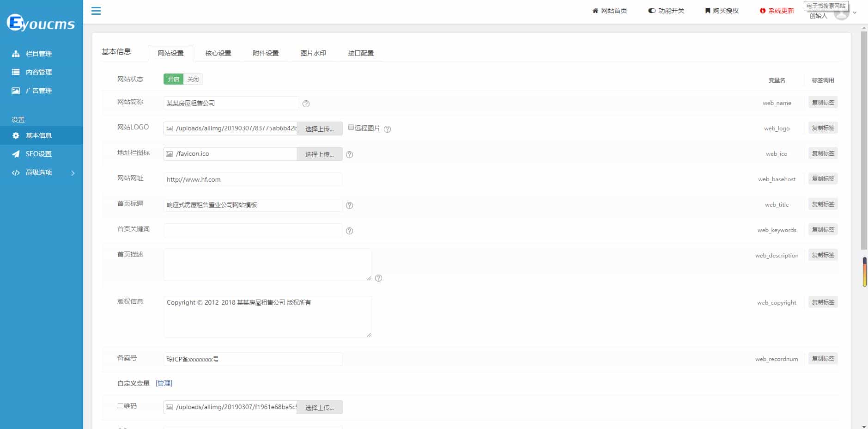Focus the 备案号 input field
This screenshot has width=868, height=429.
pos(253,359)
